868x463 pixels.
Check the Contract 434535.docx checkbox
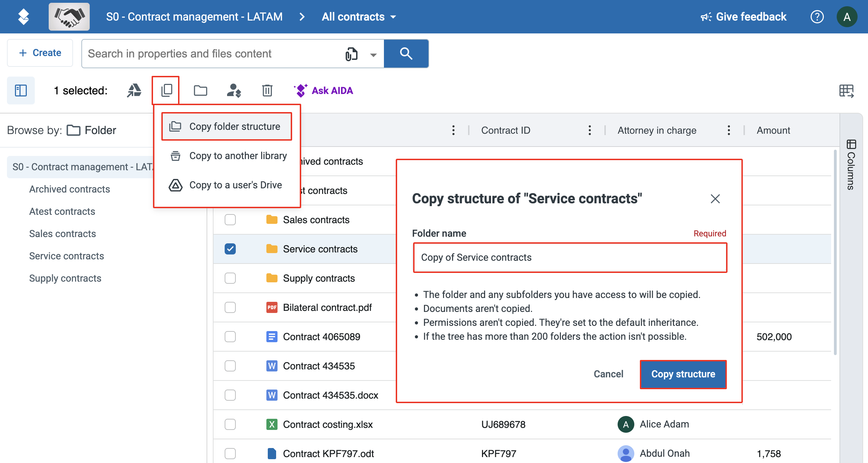230,395
